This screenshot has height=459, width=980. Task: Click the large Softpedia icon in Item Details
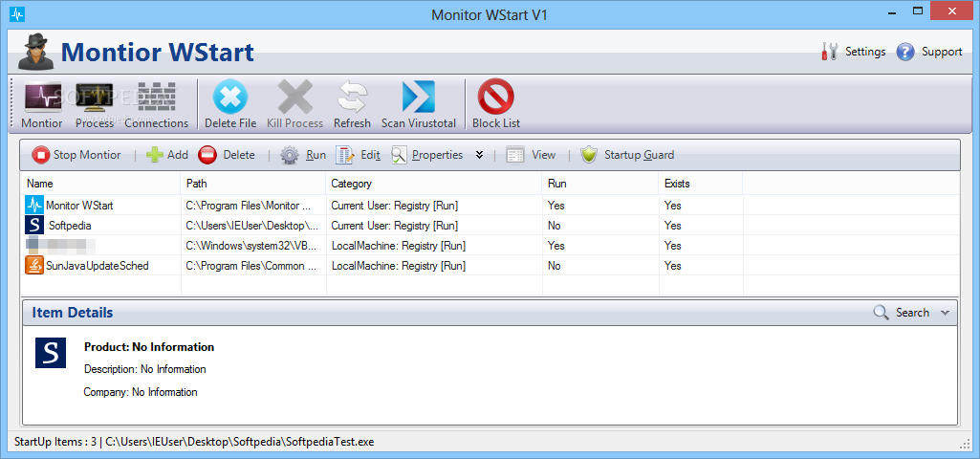(51, 353)
